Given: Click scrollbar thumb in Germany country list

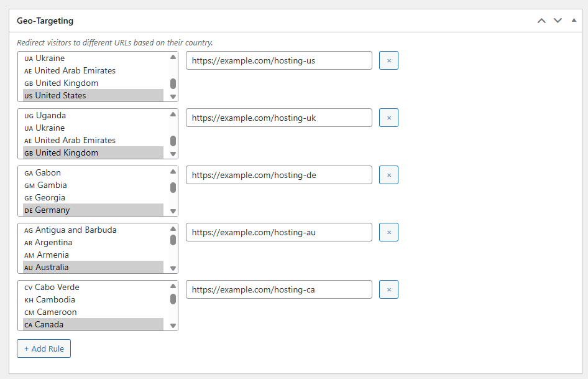Looking at the screenshot, I should pos(173,187).
